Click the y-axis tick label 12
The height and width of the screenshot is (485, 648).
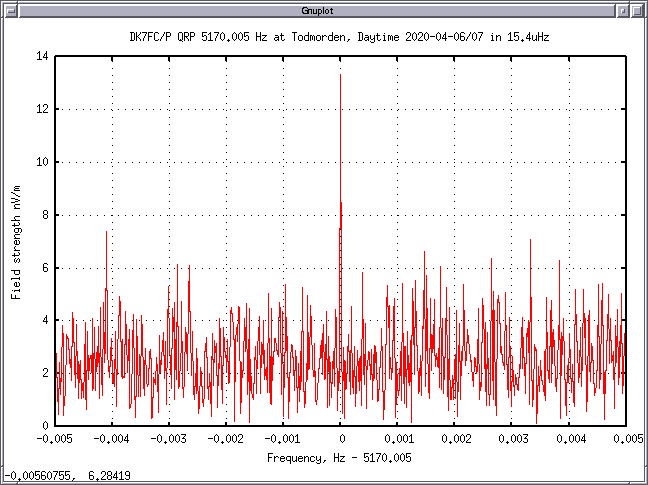pos(42,109)
